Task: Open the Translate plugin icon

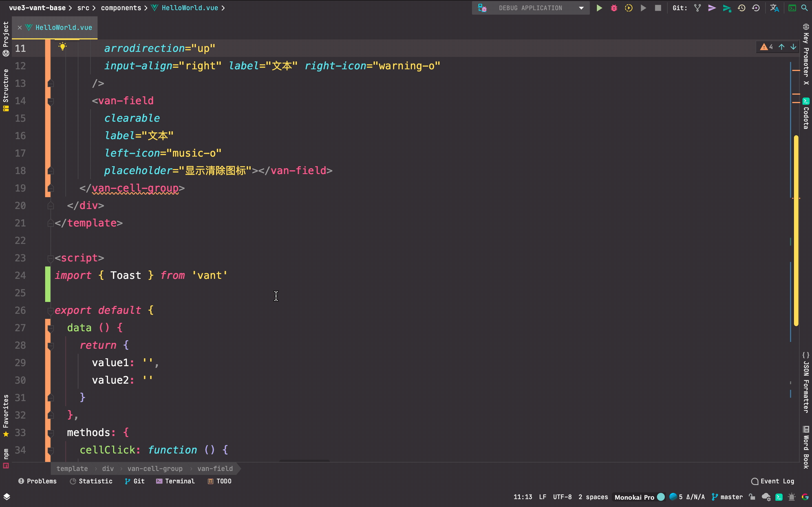Action: pos(774,8)
